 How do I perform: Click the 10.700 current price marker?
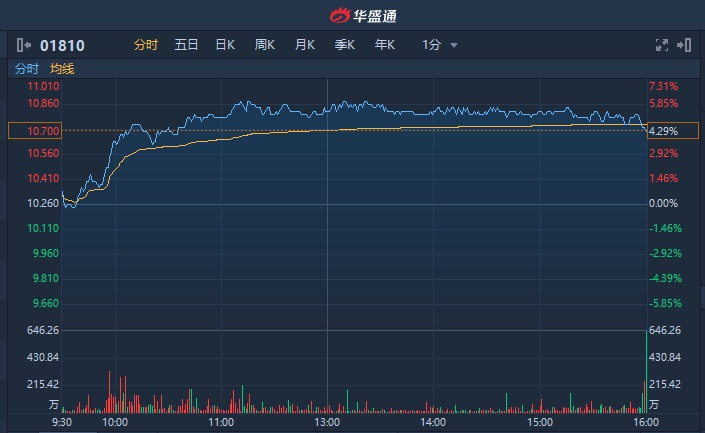pos(34,131)
